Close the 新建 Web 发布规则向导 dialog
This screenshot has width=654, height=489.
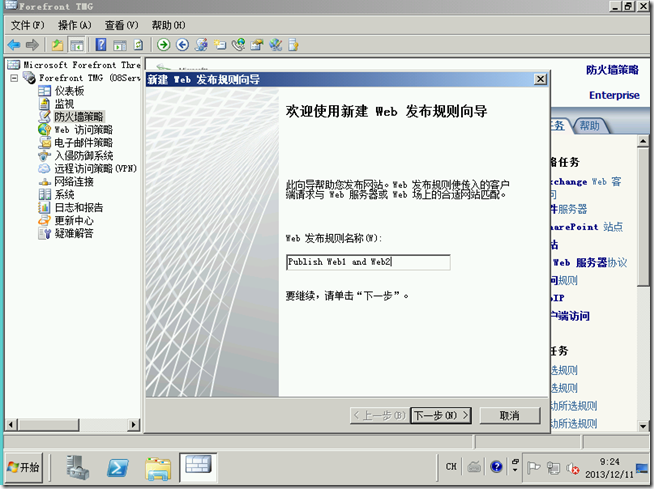[x=541, y=79]
